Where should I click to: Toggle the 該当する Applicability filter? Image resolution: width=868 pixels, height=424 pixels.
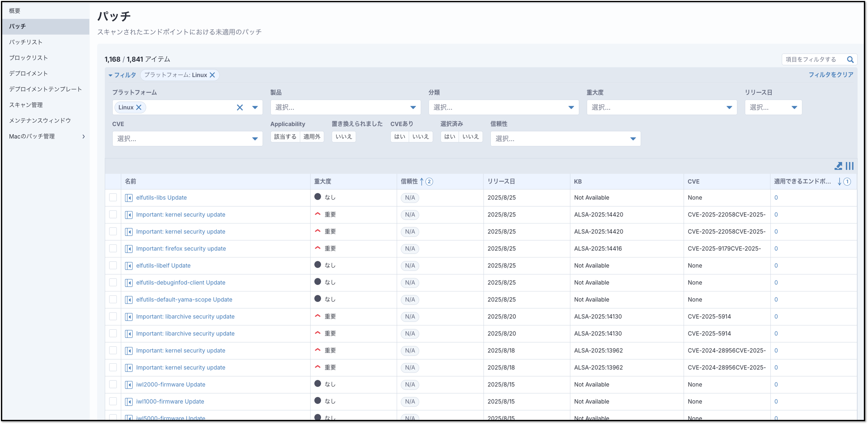[x=285, y=137]
